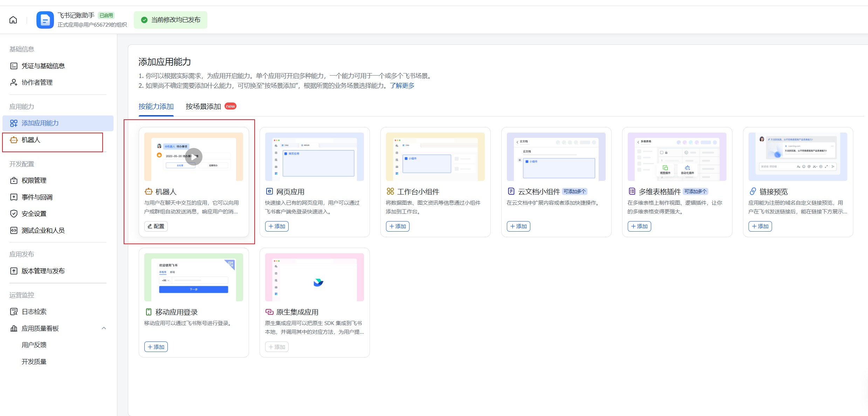868x416 pixels.
Task: Click the 当前修改均已发布 status banner
Action: 171,20
